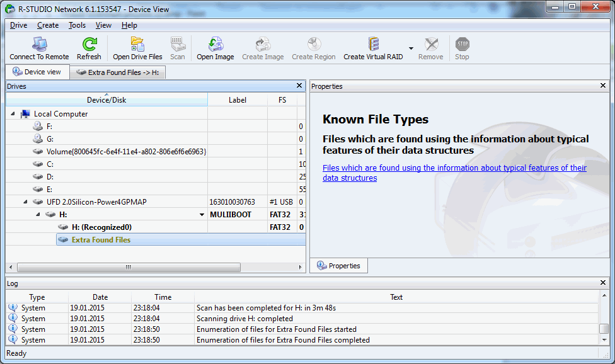Viewport: 615px width, 364px height.
Task: Click the Open Image toolbar icon
Action: [x=215, y=45]
